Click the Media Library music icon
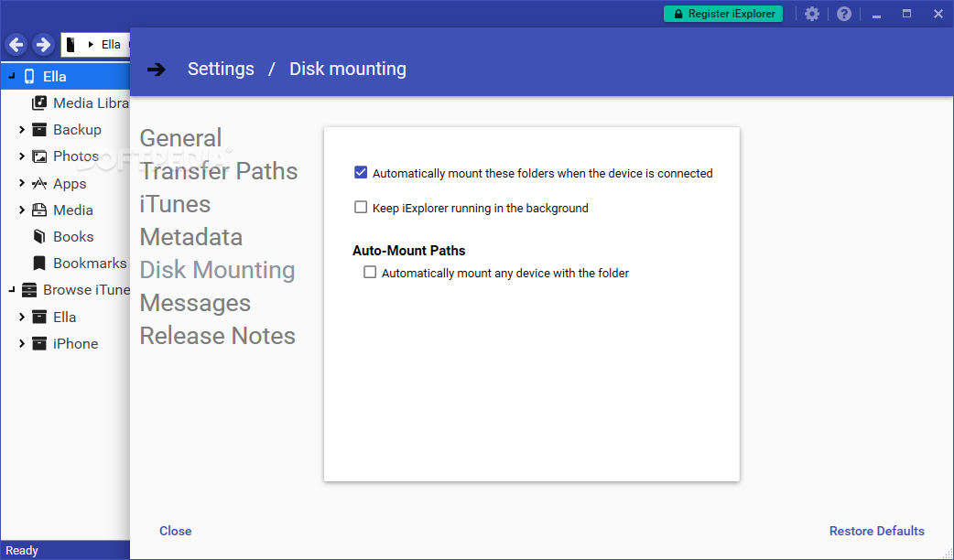954x560 pixels. 39,102
